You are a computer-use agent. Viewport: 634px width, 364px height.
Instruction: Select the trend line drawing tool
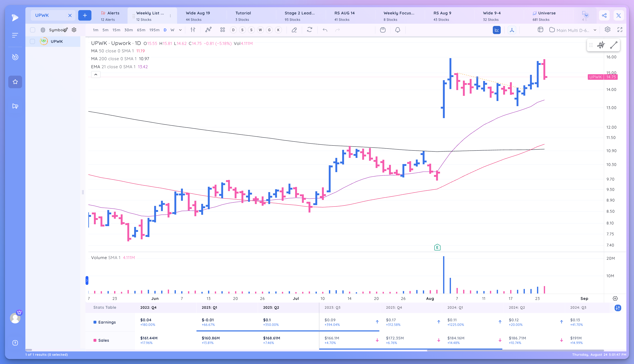(x=614, y=45)
